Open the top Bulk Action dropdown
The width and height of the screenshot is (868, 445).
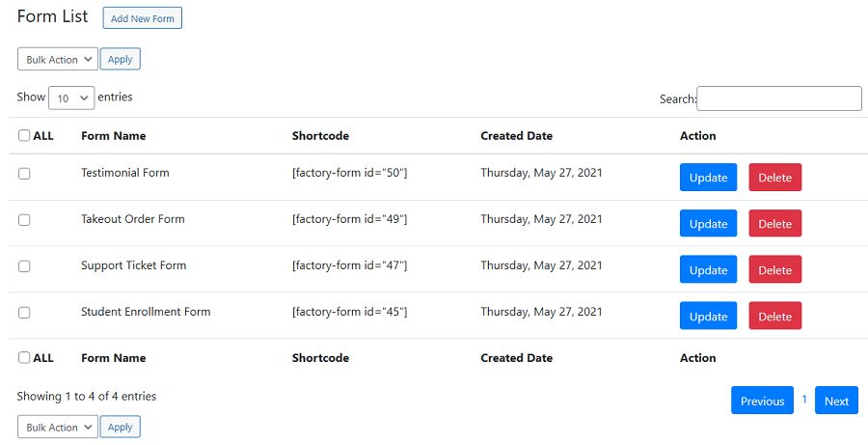[58, 59]
